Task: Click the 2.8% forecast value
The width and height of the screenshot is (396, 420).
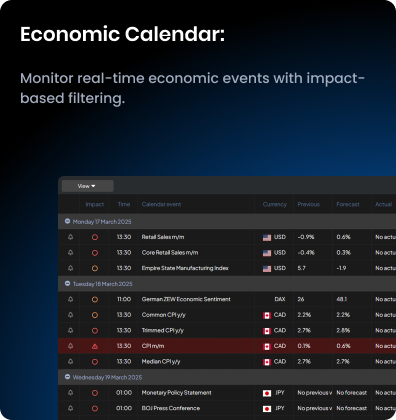Action: [343, 330]
